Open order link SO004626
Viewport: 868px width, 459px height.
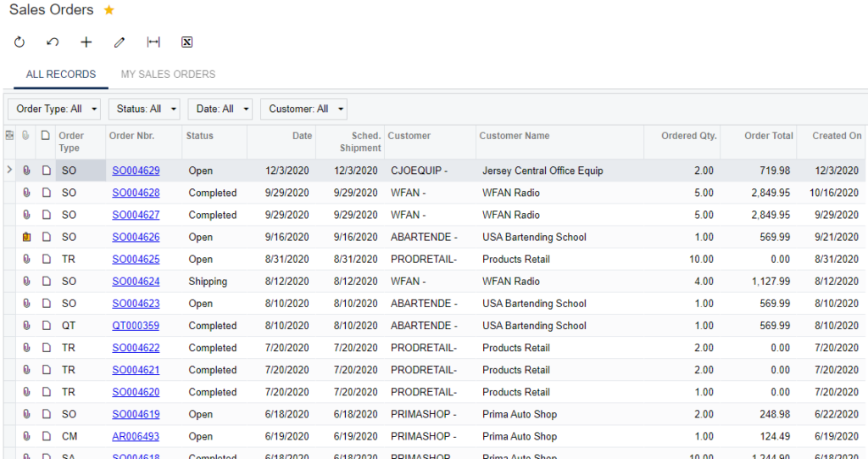(136, 238)
